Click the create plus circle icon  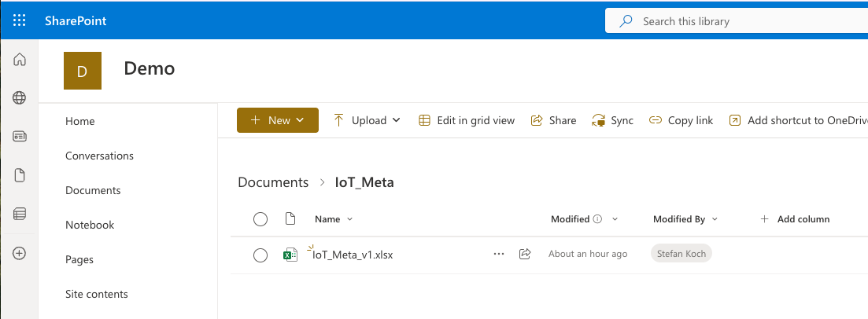pyautogui.click(x=20, y=253)
